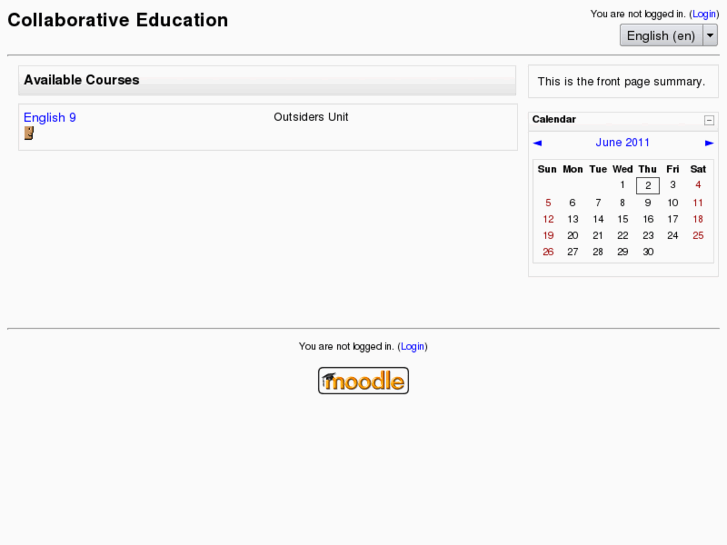Click the Collaborative Education site title
Image resolution: width=727 pixels, height=545 pixels.
118,20
